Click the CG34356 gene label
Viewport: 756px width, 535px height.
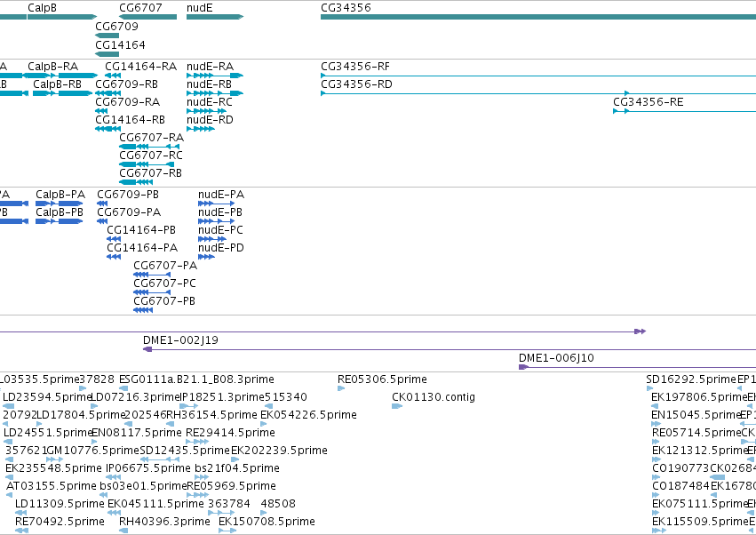pos(346,8)
